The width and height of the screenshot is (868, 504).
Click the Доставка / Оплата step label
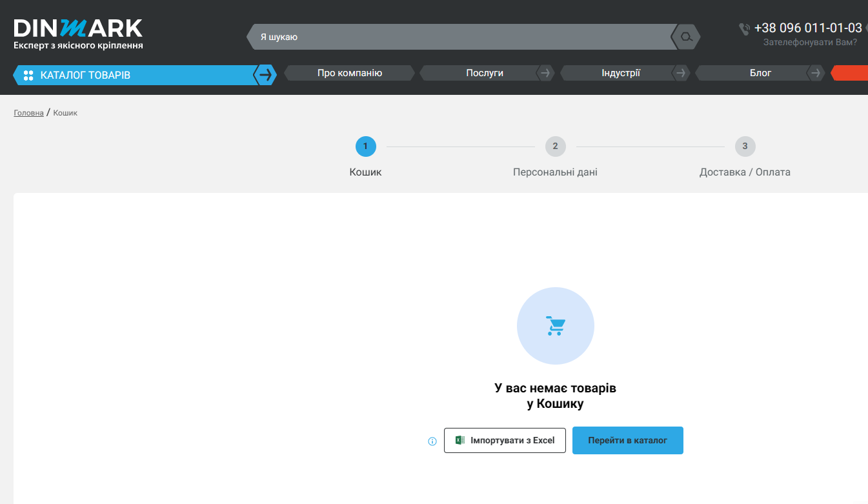(745, 172)
